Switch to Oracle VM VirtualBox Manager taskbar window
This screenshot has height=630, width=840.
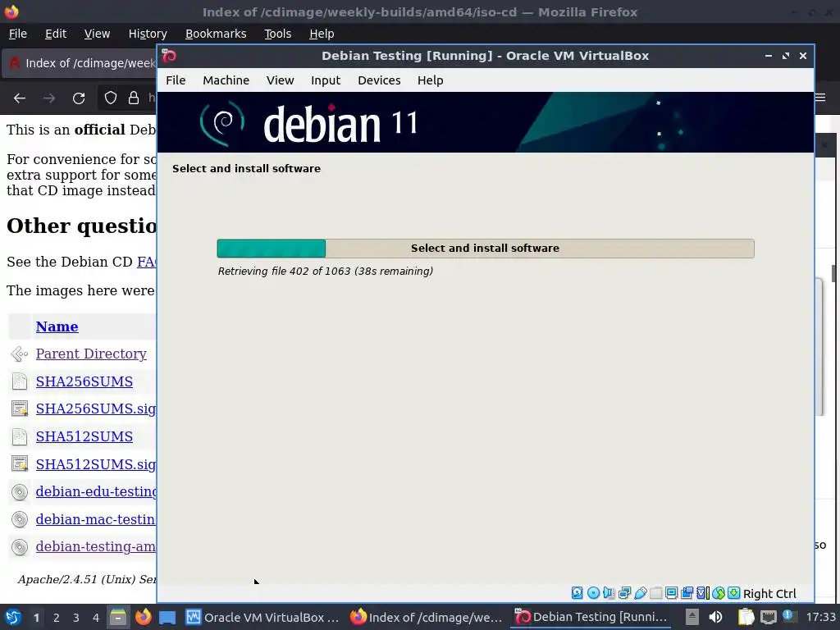coord(262,617)
